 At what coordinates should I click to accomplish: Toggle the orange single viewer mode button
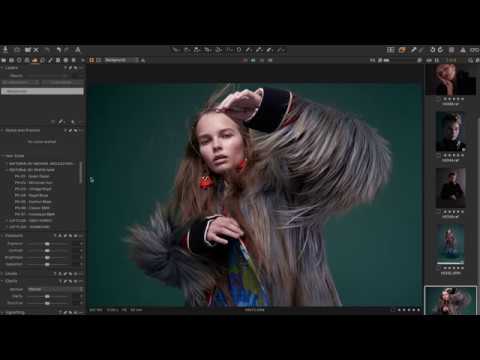91,60
